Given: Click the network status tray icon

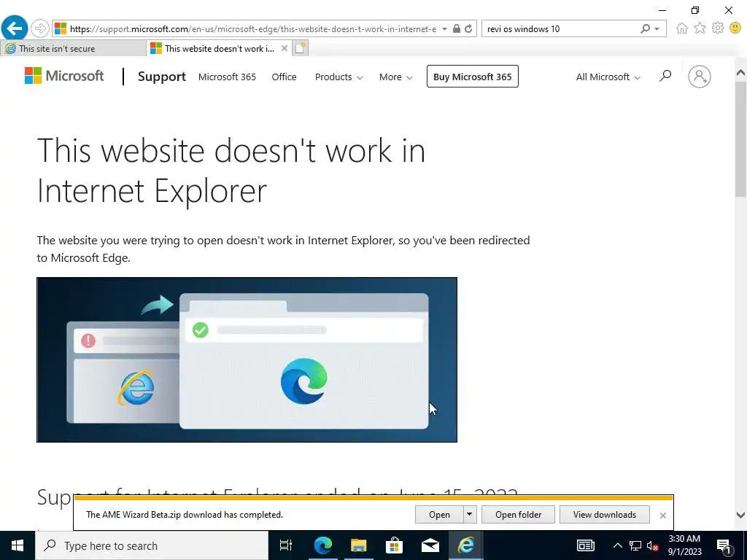Looking at the screenshot, I should [635, 545].
